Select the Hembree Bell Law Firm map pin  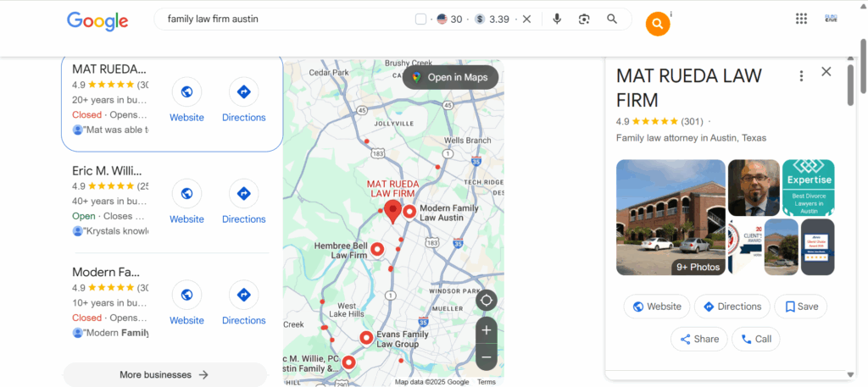pos(377,250)
